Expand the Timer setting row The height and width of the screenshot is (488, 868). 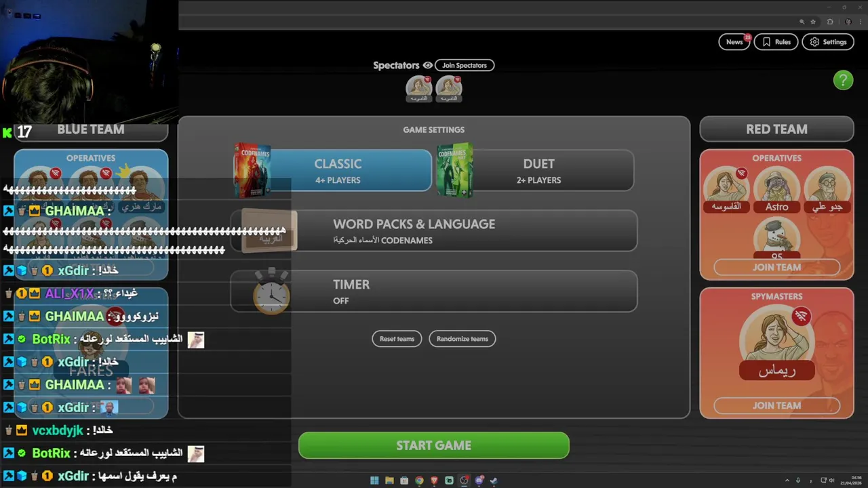tap(434, 291)
